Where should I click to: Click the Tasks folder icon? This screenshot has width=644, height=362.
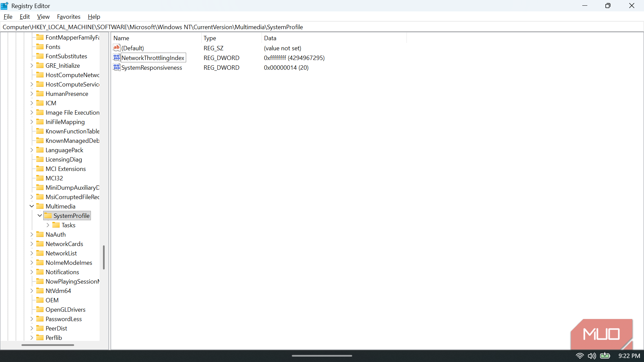click(56, 225)
